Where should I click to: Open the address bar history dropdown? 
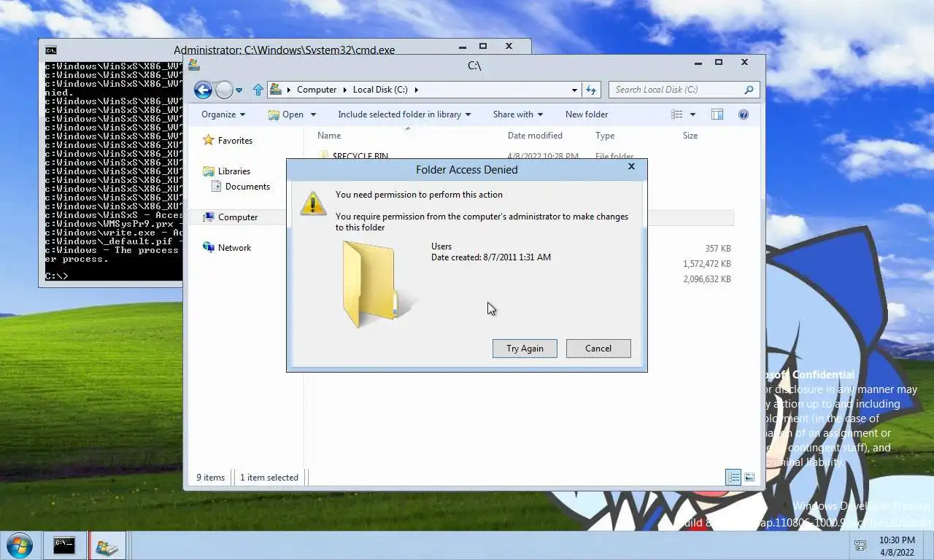[574, 90]
